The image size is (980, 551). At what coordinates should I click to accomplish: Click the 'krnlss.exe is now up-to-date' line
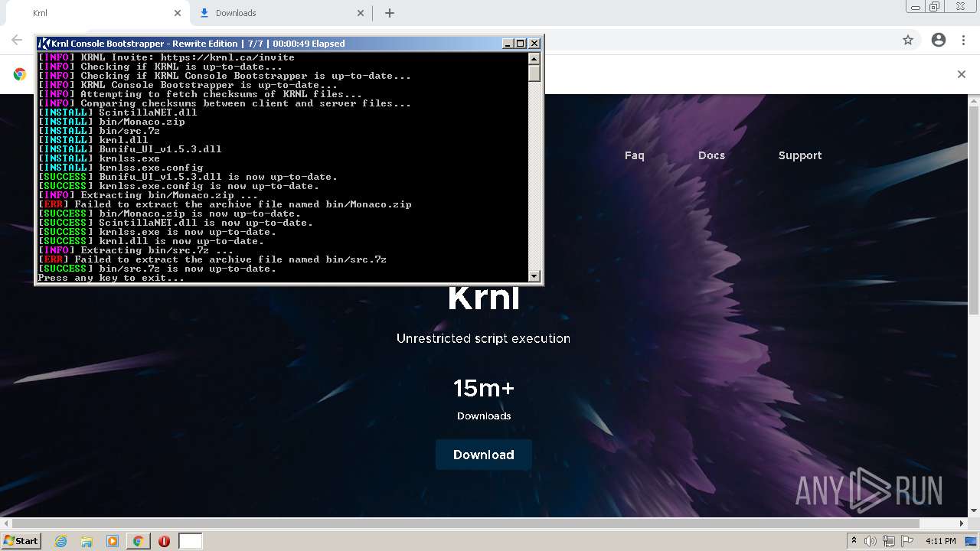[157, 232]
